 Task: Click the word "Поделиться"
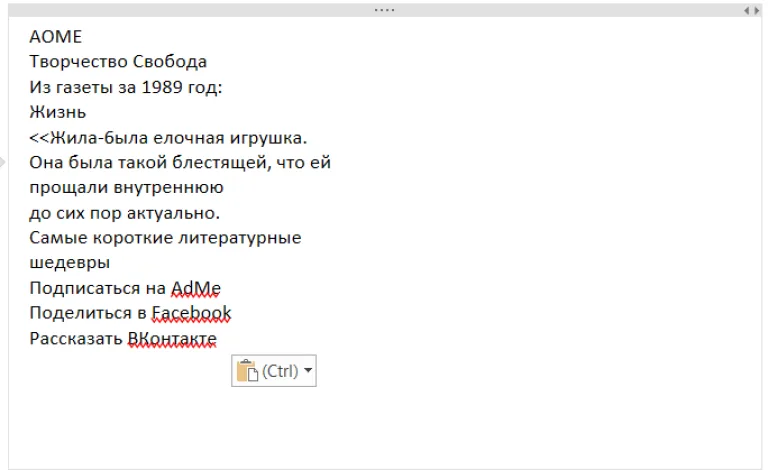tap(81, 313)
